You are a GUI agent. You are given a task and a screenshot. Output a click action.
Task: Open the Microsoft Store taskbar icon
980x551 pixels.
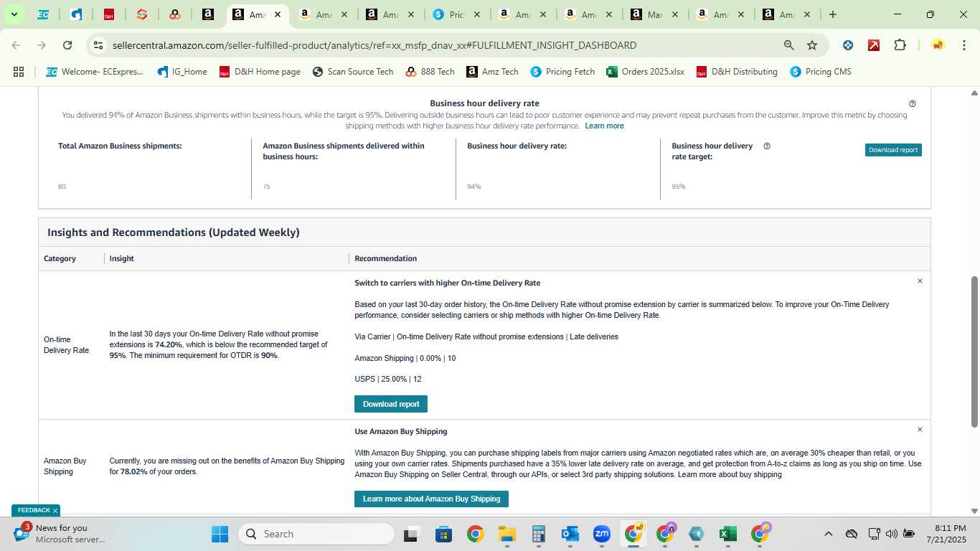pyautogui.click(x=443, y=534)
